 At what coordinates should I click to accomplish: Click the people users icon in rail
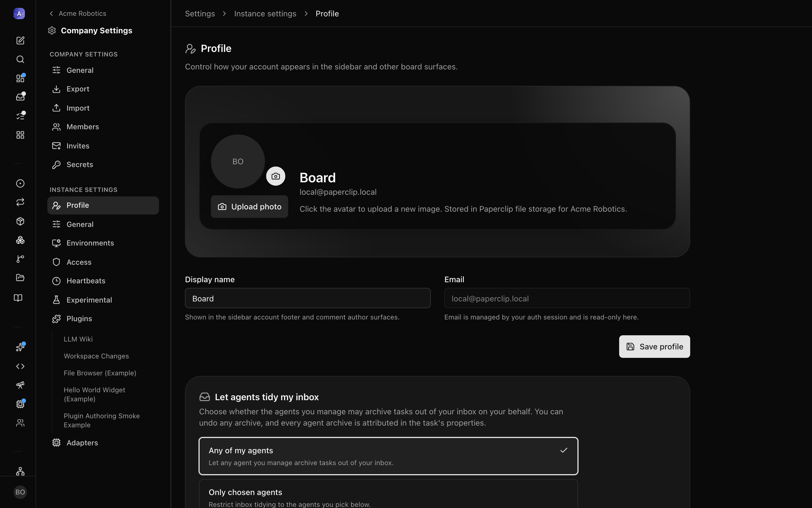[20, 423]
